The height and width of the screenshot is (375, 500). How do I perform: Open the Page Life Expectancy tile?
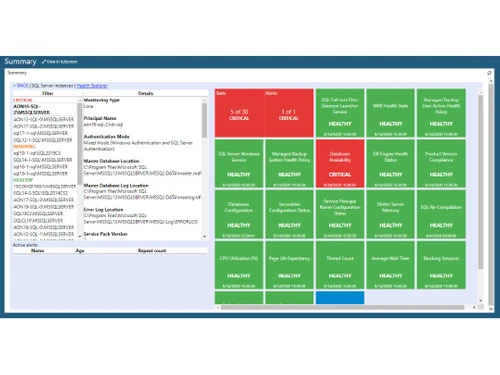pyautogui.click(x=289, y=265)
